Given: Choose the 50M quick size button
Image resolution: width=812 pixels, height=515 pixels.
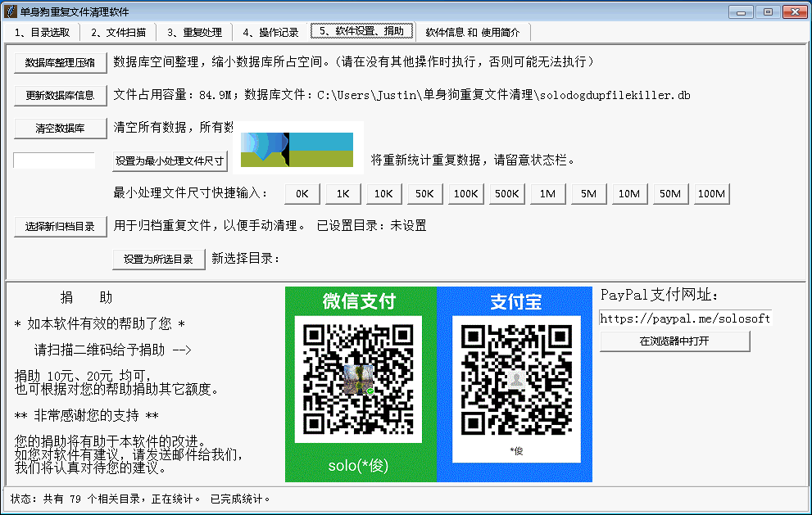Looking at the screenshot, I should (x=670, y=193).
